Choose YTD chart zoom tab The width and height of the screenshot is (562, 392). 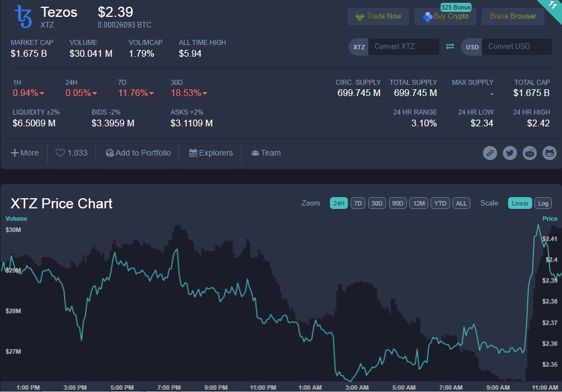(440, 203)
